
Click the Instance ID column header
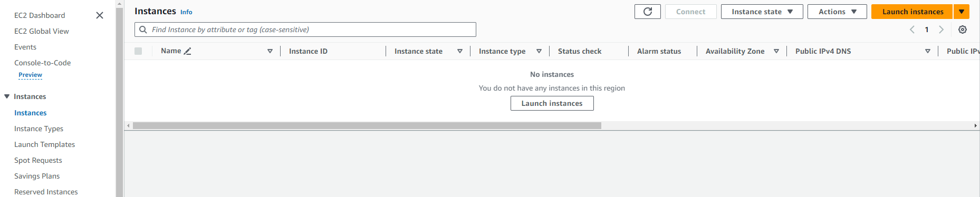308,51
